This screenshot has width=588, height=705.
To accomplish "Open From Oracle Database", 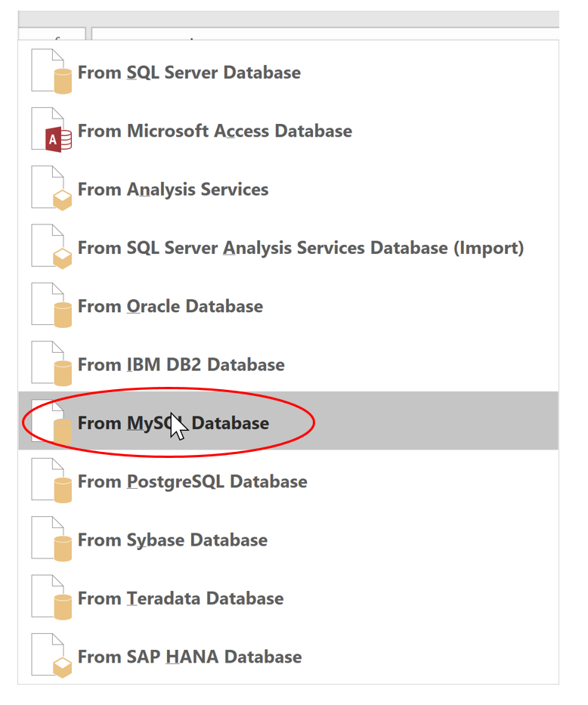I will pyautogui.click(x=170, y=305).
